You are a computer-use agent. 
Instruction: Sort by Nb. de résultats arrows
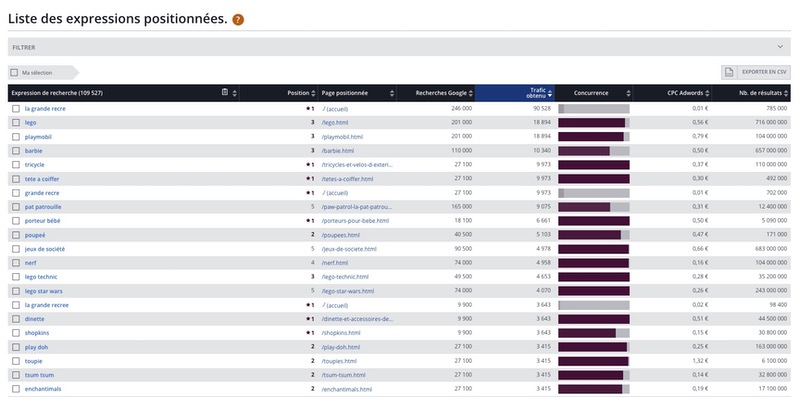[786, 93]
